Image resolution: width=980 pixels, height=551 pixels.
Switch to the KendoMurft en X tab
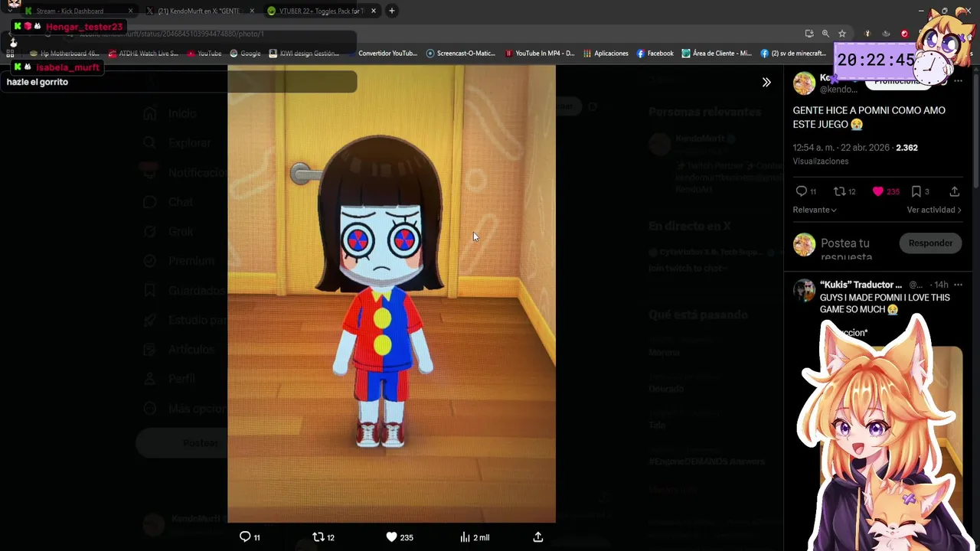[198, 11]
